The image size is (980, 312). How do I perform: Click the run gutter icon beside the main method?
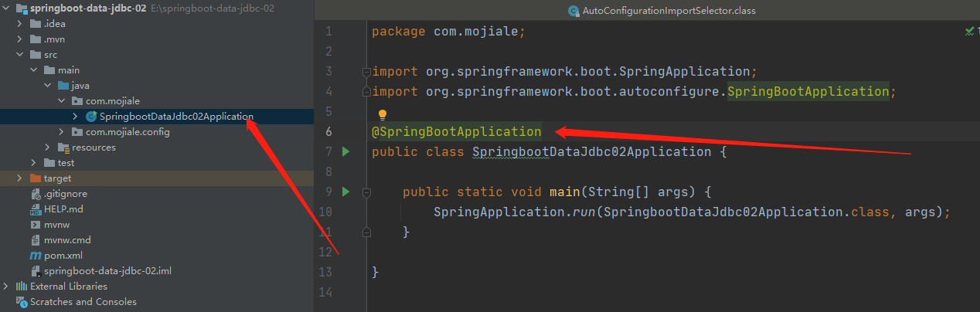click(345, 192)
